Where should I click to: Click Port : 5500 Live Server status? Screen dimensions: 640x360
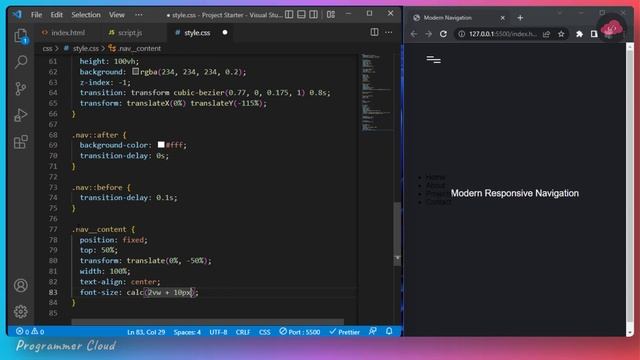(300, 332)
